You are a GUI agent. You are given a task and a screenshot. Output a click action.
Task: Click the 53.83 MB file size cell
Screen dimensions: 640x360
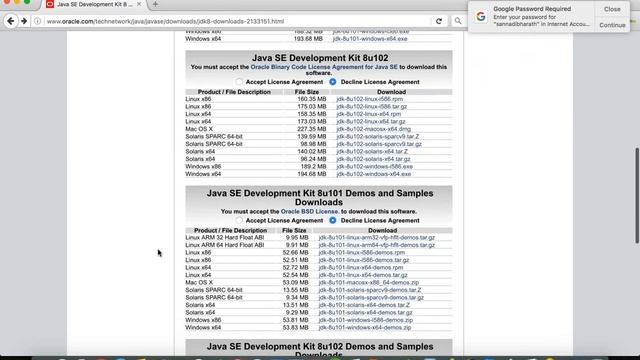(x=295, y=327)
